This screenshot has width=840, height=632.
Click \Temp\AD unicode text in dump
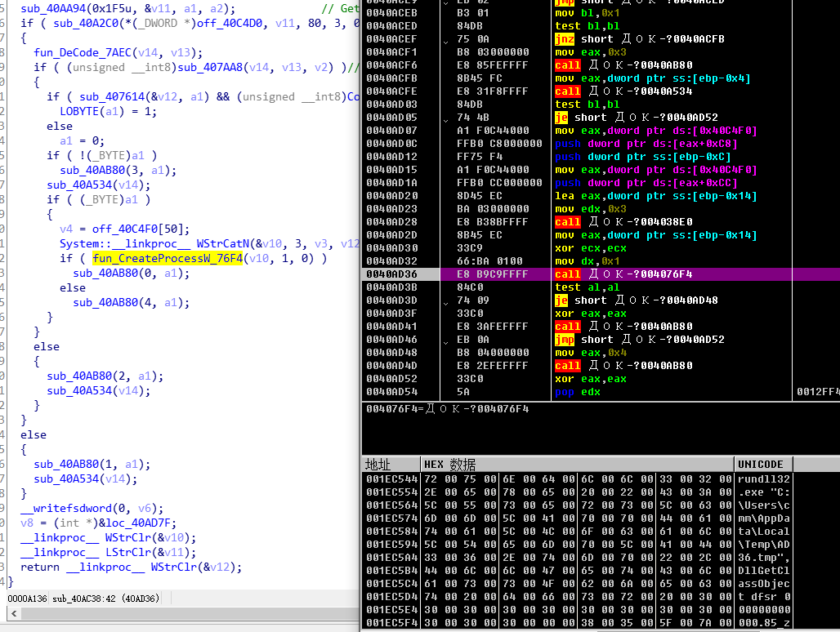point(763,545)
